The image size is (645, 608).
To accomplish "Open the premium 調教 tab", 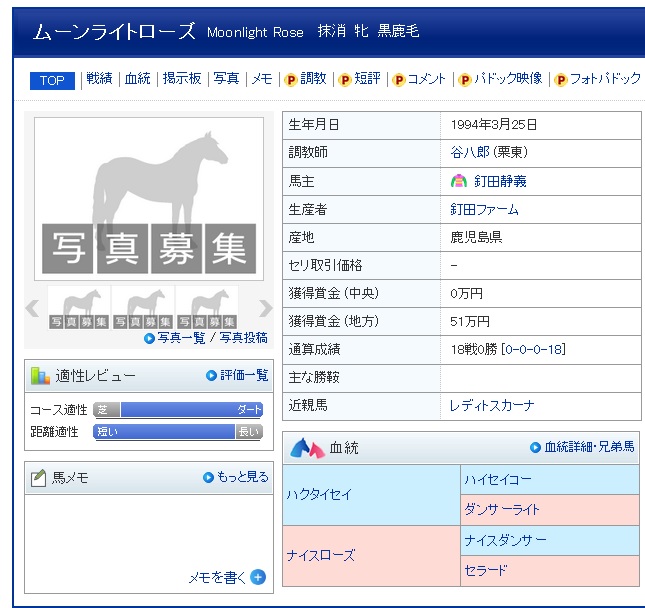I will [313, 78].
